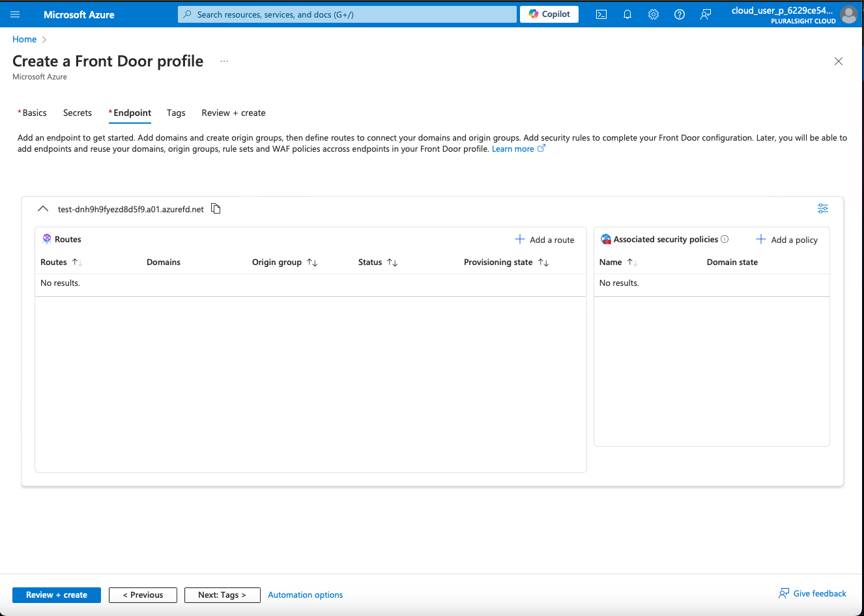This screenshot has width=864, height=616.
Task: Click Give feedback at the bottom
Action: pos(812,593)
